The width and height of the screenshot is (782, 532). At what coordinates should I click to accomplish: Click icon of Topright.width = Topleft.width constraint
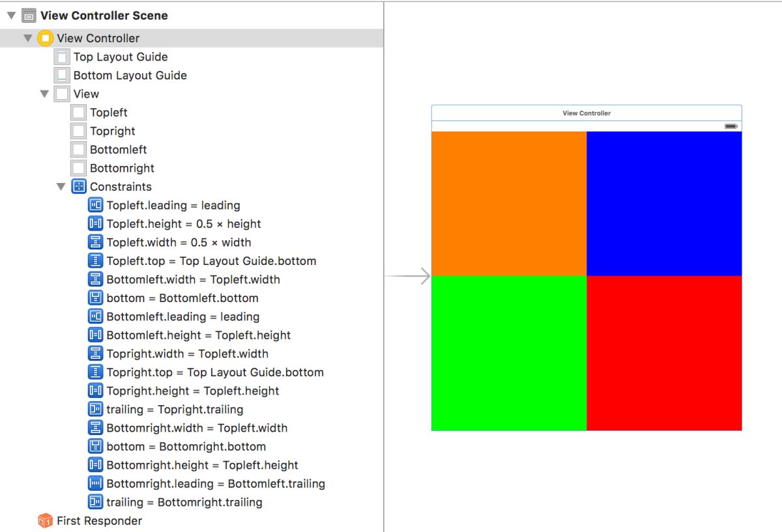point(95,354)
